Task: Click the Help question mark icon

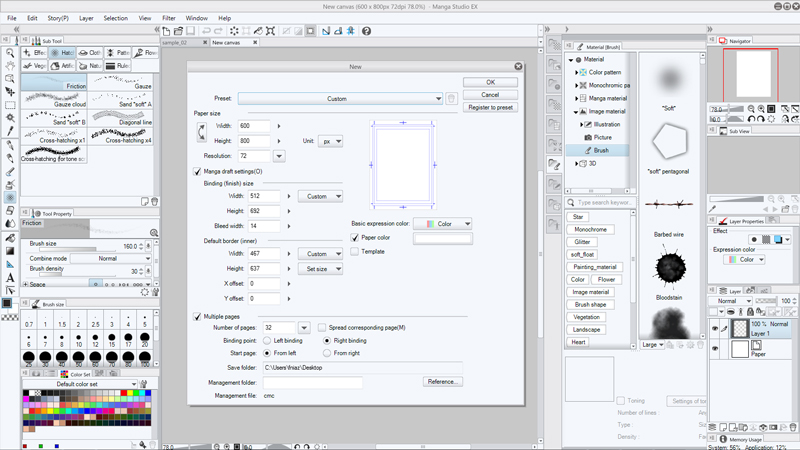Action: pos(366,31)
